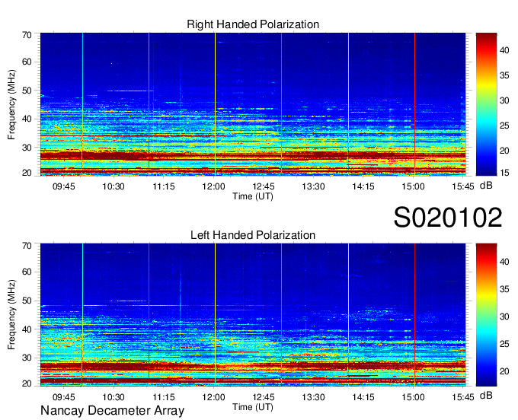Image resolution: width=518 pixels, height=420 pixels.
Task: Click the 'Right Handed Polarization' plot title
Action: click(253, 24)
